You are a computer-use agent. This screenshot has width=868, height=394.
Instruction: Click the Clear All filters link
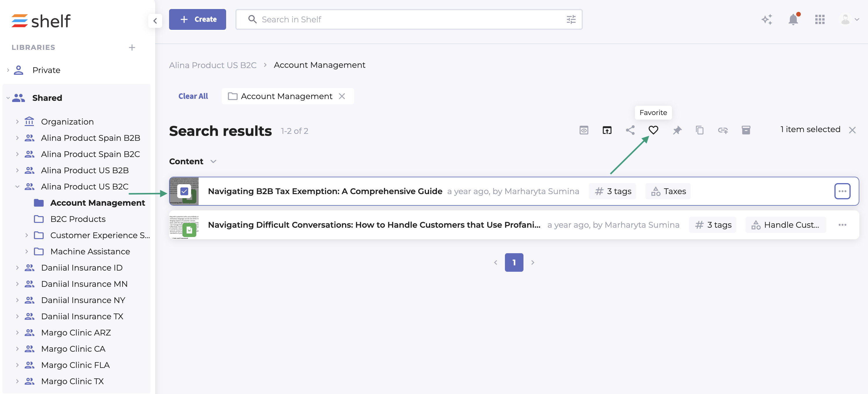coord(193,96)
